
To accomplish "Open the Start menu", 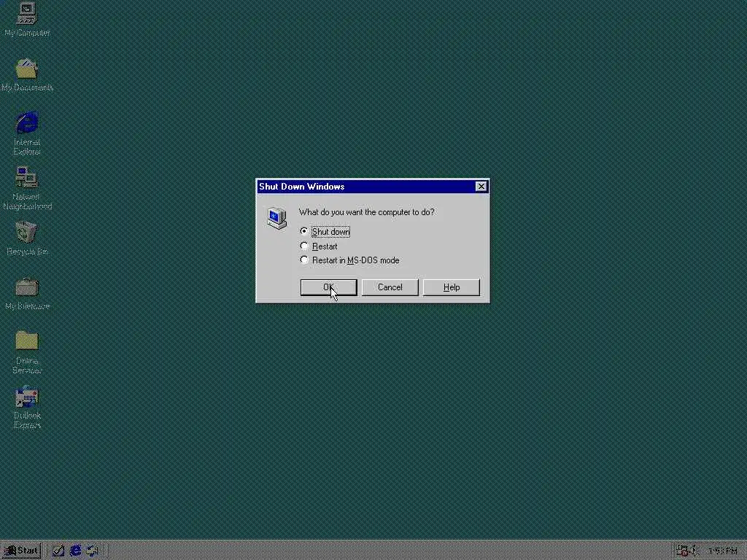I will (x=21, y=551).
